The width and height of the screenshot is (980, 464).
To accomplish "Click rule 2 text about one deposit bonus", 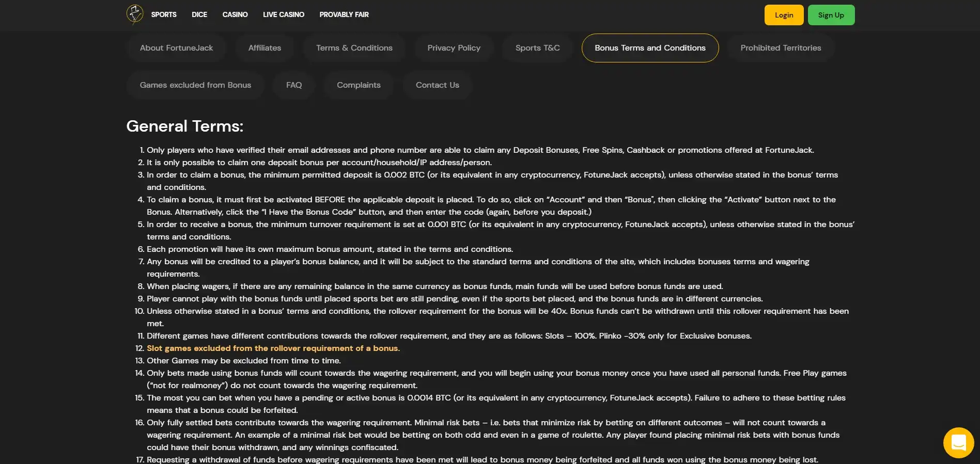I will pyautogui.click(x=319, y=163).
